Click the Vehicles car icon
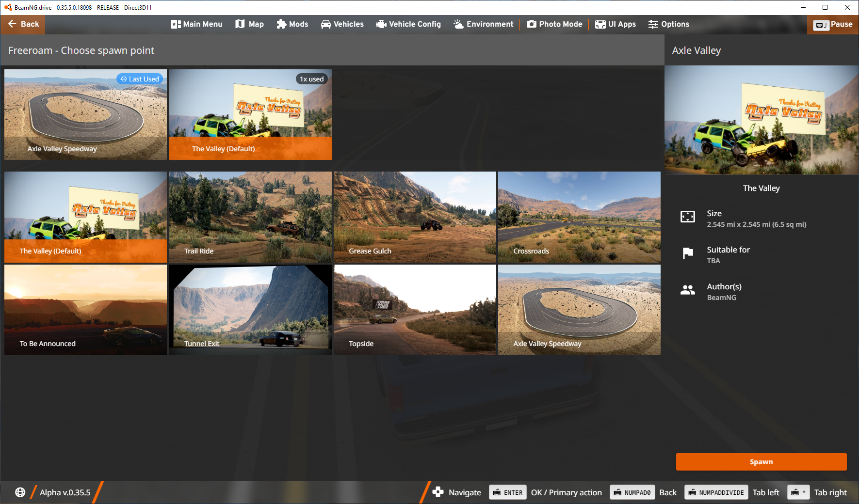 pos(326,24)
